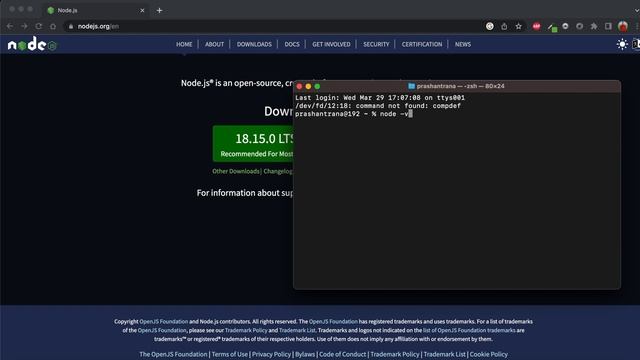Open the Trademark Policy link in copyright text

[x=246, y=330]
